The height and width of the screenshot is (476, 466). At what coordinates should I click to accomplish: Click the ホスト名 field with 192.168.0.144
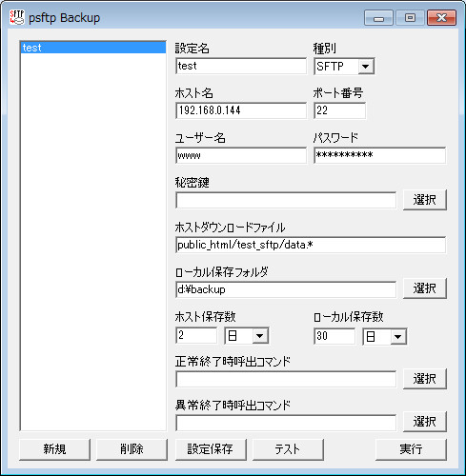click(x=241, y=110)
